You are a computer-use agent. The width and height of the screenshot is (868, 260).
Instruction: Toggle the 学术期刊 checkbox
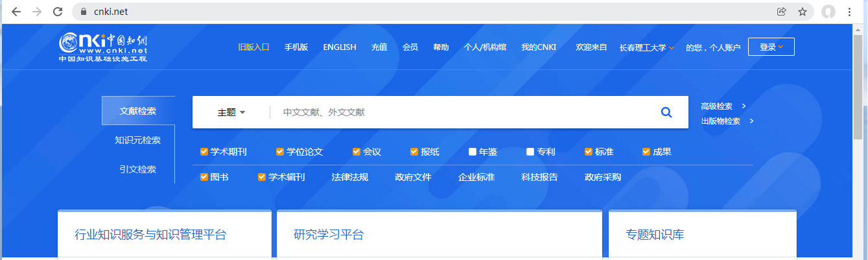[x=204, y=152]
